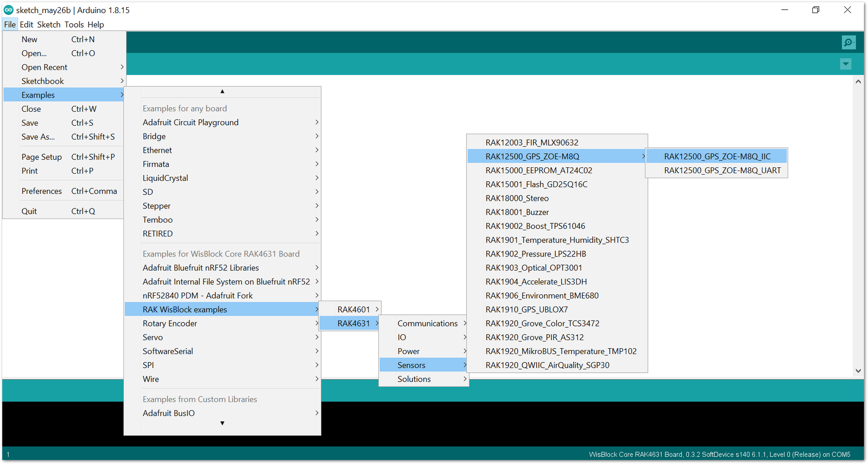
Task: Open RAK18001_Buzzer example
Action: coord(557,212)
